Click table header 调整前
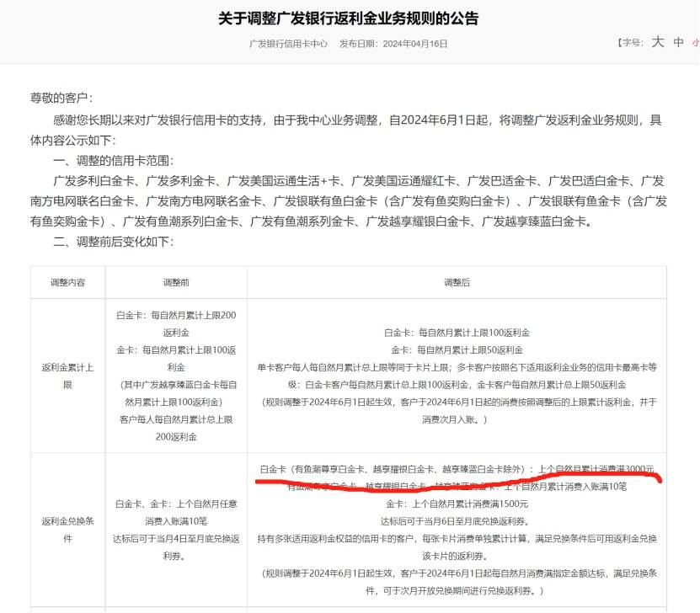The image size is (700, 613). [176, 282]
